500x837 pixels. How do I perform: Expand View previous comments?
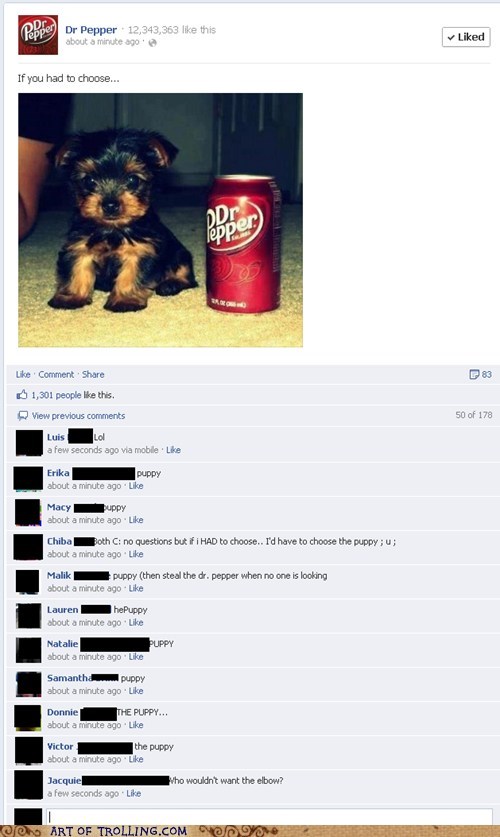point(78,416)
